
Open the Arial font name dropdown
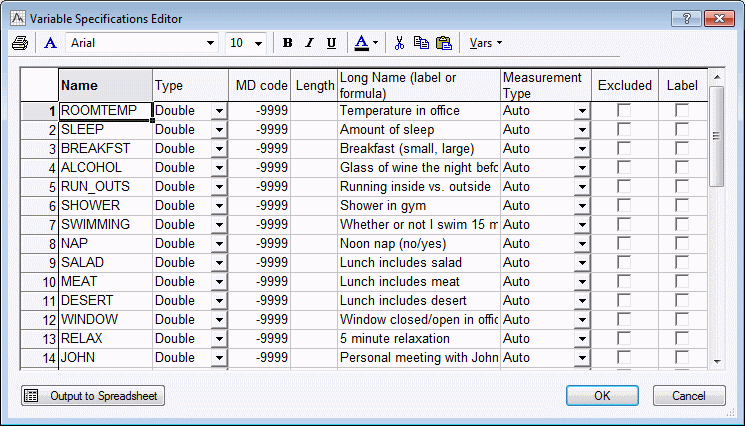click(x=210, y=43)
